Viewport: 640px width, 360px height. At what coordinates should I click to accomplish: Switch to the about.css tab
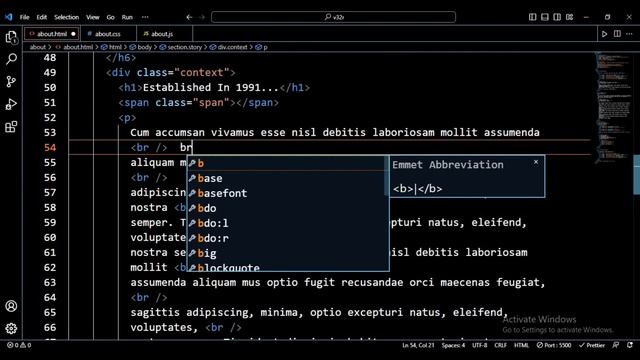point(108,34)
